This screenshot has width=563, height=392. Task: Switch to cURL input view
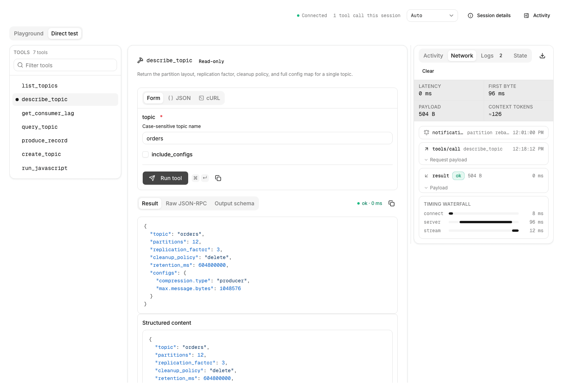coord(210,98)
